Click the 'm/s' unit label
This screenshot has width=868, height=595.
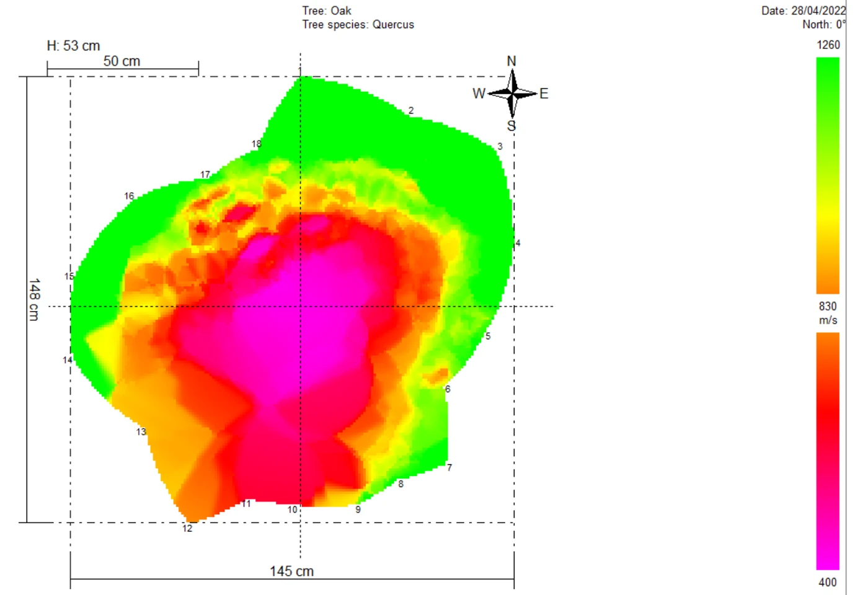pyautogui.click(x=828, y=320)
